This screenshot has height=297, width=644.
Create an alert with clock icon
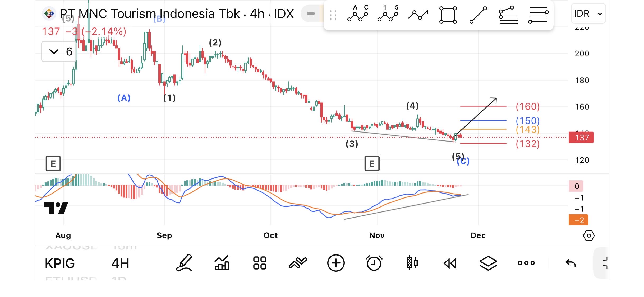374,263
